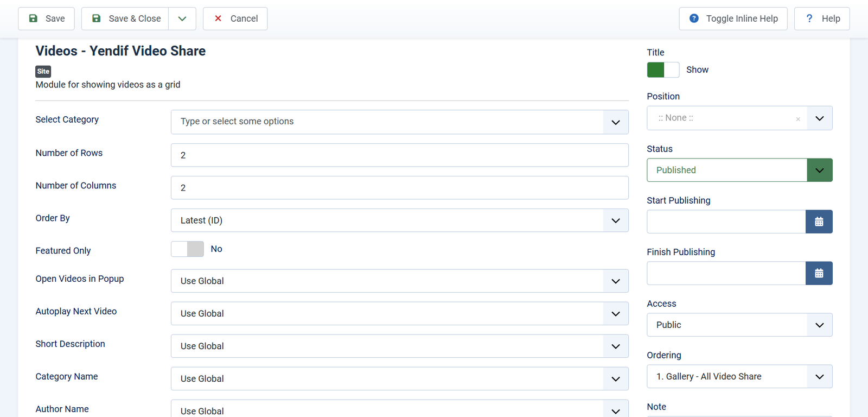
Task: Expand the Short Description dropdown
Action: [400, 346]
